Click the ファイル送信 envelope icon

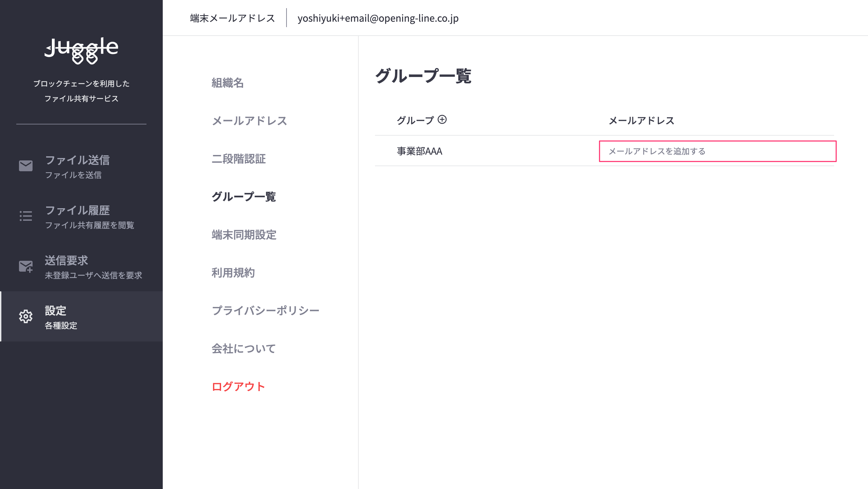(26, 166)
